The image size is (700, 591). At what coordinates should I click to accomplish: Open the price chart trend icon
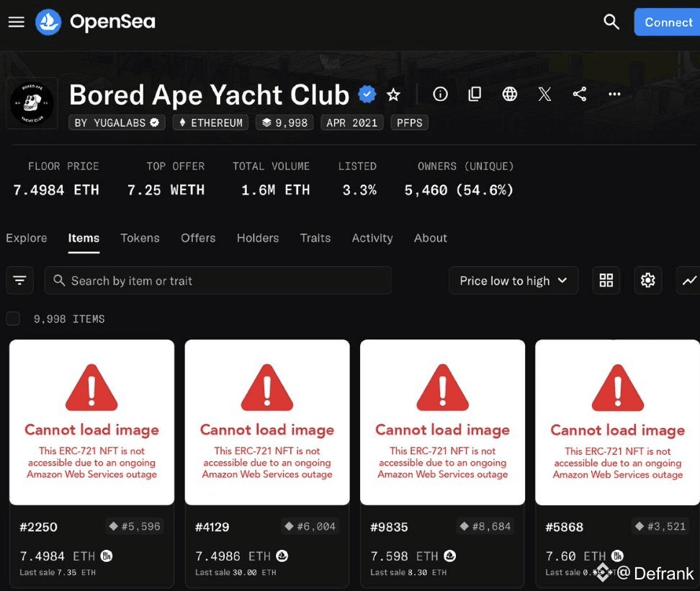[689, 280]
